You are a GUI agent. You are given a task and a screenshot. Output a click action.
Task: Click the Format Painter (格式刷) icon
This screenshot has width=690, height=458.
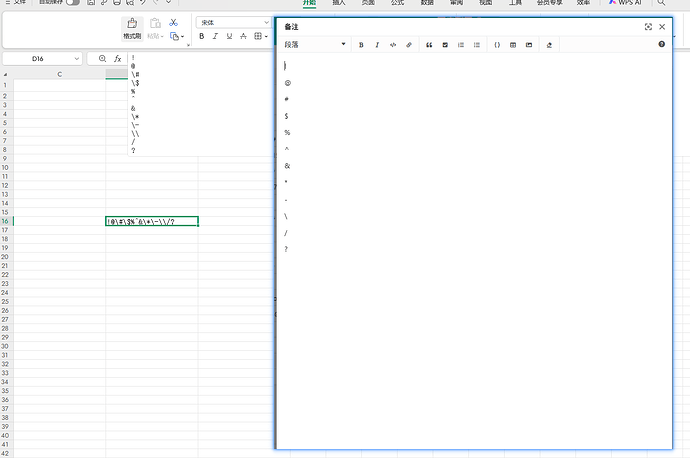click(132, 27)
